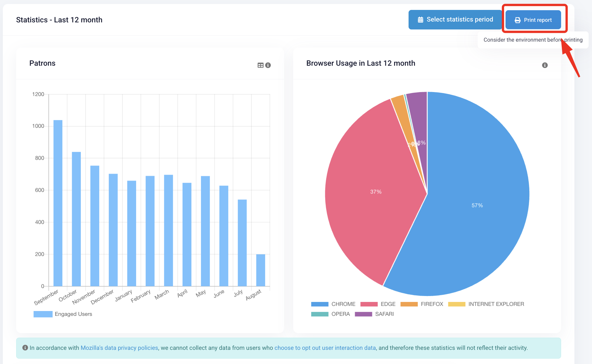
Task: Click the Print report button
Action: (x=533, y=20)
